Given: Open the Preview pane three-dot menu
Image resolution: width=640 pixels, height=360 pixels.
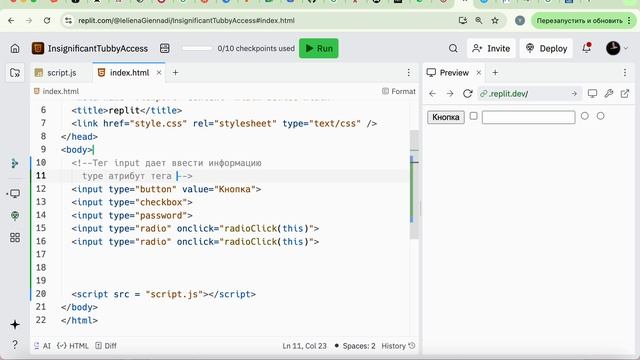Looking at the screenshot, I should [x=625, y=73].
